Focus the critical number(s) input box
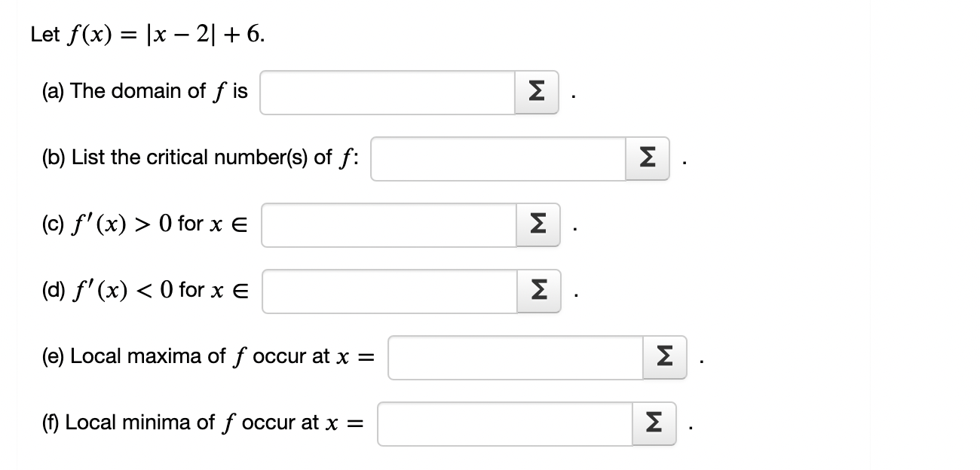 click(x=498, y=158)
